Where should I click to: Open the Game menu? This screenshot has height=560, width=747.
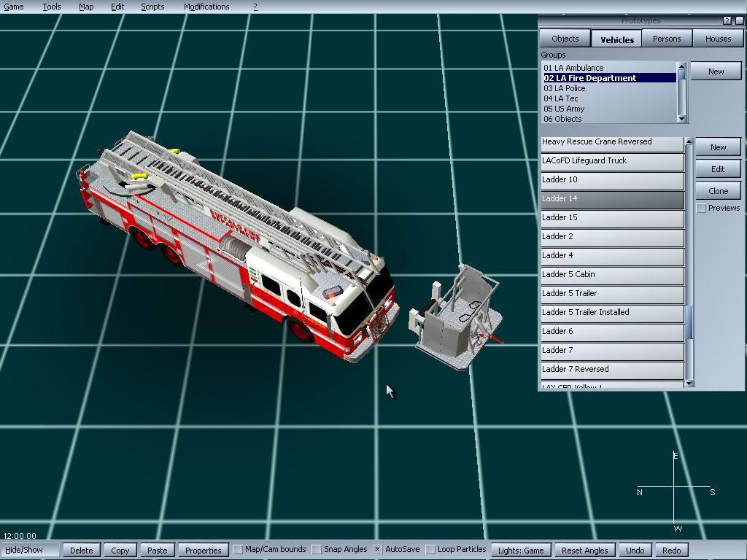point(14,7)
